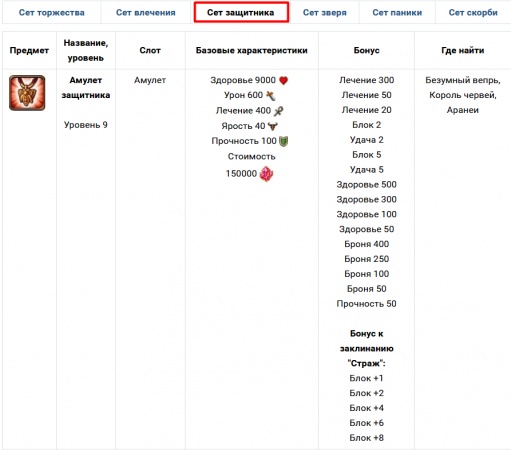Open the Сет торжества tab

(52, 13)
